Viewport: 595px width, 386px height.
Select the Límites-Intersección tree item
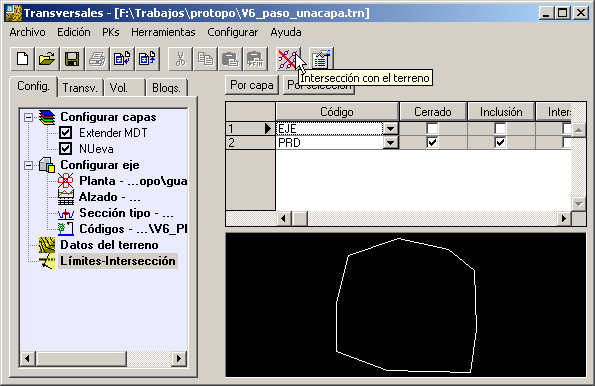pos(118,261)
